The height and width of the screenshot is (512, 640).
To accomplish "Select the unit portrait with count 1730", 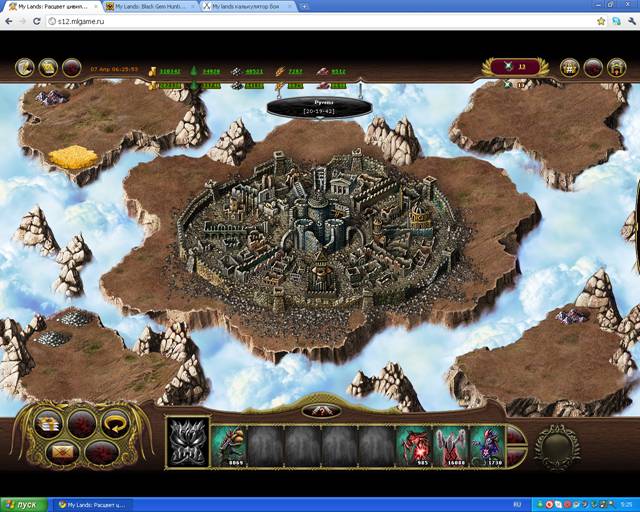I will pyautogui.click(x=487, y=446).
